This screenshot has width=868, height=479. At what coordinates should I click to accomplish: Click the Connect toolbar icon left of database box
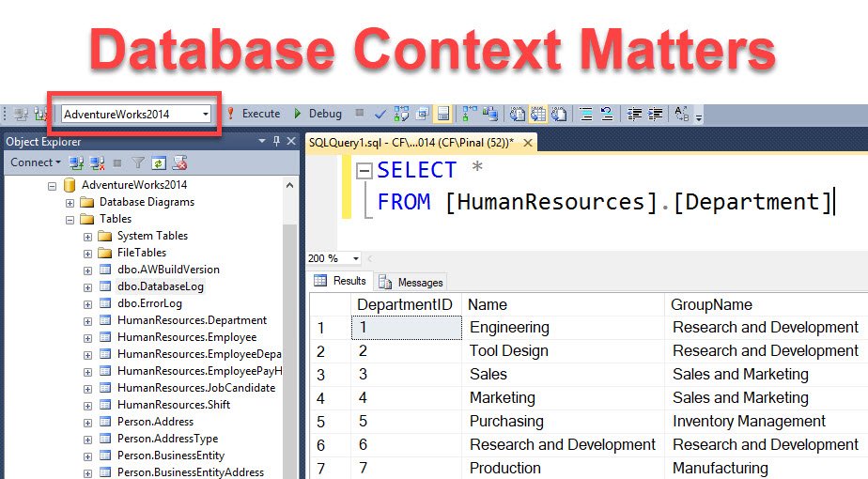[x=21, y=115]
